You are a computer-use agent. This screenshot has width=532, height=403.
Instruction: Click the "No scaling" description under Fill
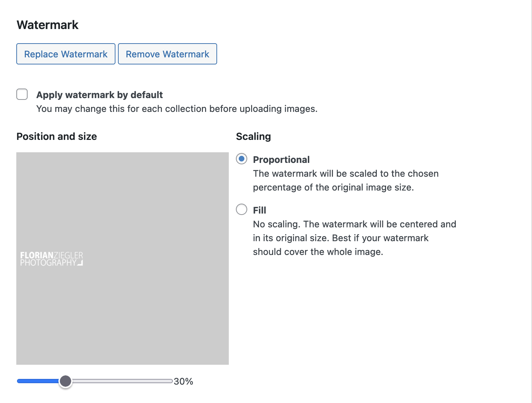click(x=354, y=238)
